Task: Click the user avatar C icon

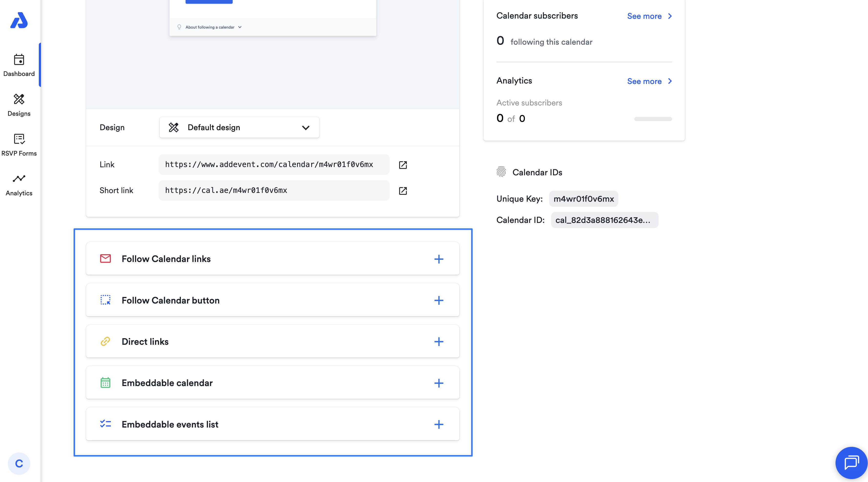Action: pyautogui.click(x=19, y=463)
